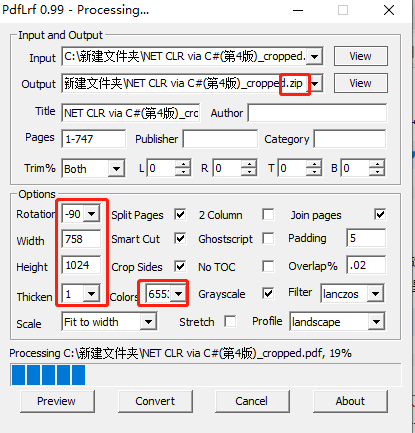415x433 pixels.
Task: Click the R trim value field
Action: pos(227,168)
